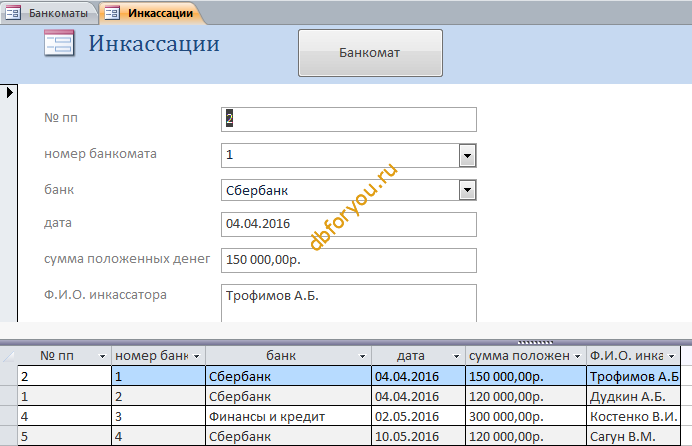Click Сбербанк cell in Дудкин row

pyautogui.click(x=289, y=396)
